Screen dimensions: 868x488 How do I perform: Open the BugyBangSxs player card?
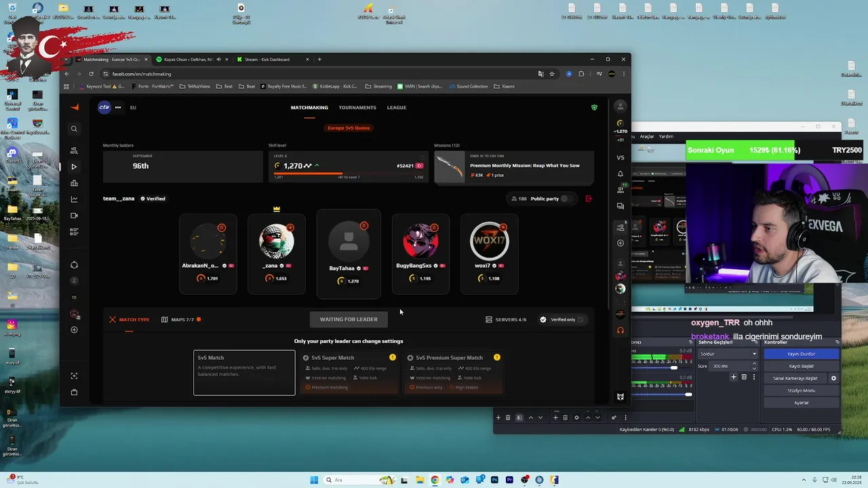pyautogui.click(x=420, y=253)
